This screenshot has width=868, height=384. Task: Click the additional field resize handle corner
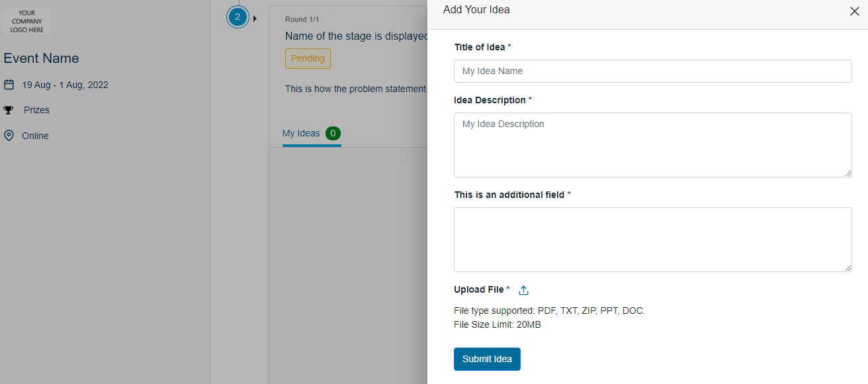[x=847, y=267]
